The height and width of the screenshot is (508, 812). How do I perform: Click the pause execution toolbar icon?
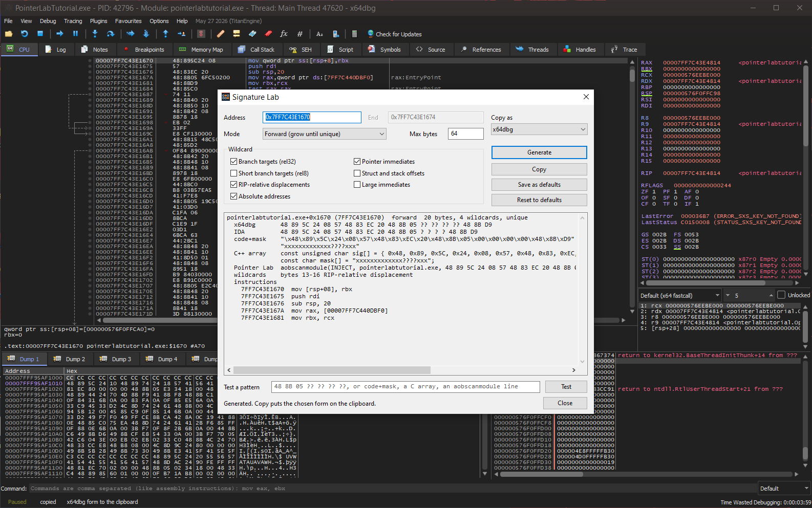pyautogui.click(x=75, y=34)
